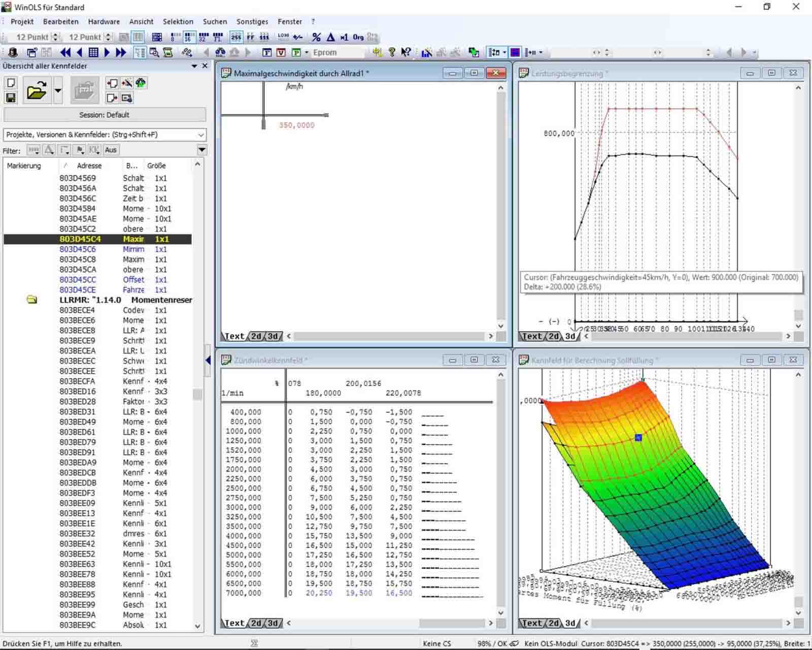This screenshot has width=812, height=650.
Task: Open the Übersicht panel menu arrow
Action: (194, 66)
